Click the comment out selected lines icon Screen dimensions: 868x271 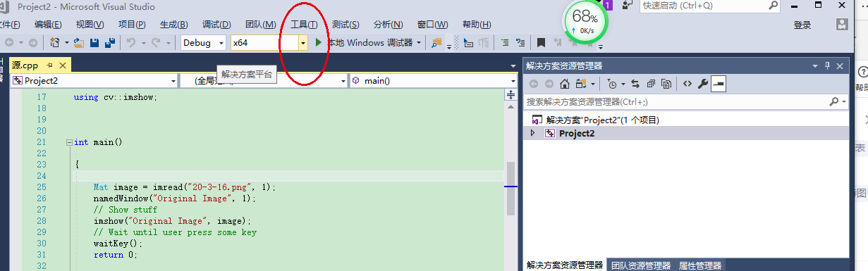(505, 42)
